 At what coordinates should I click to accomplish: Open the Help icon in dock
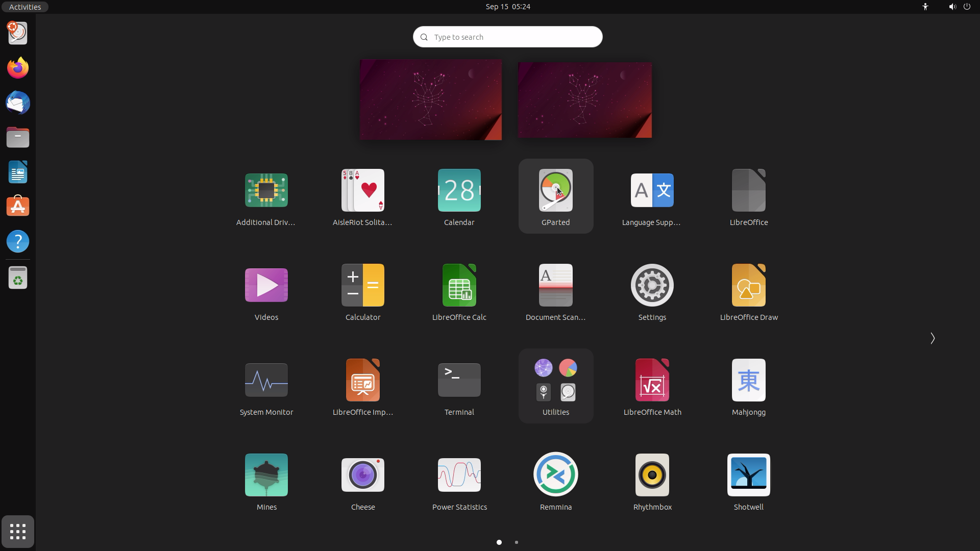(18, 241)
